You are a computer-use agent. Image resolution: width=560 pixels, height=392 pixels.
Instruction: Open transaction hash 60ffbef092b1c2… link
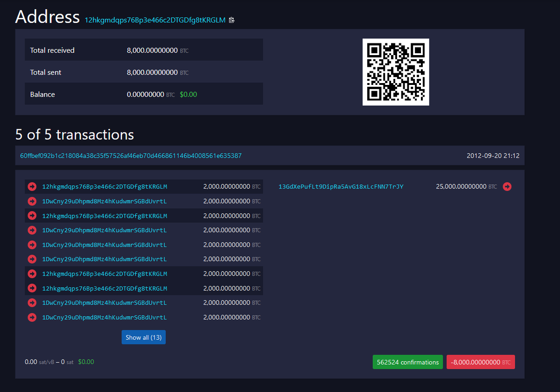coord(131,155)
